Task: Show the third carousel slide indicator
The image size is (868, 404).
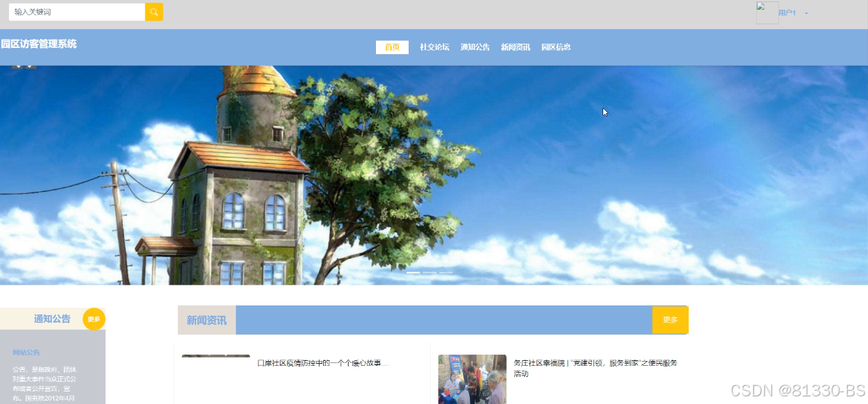Action: click(x=445, y=273)
